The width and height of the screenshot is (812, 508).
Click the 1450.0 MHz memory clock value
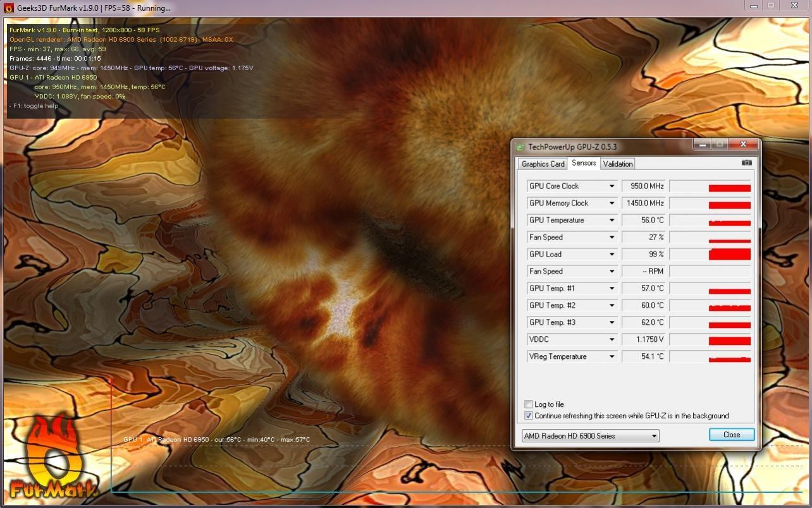[644, 203]
